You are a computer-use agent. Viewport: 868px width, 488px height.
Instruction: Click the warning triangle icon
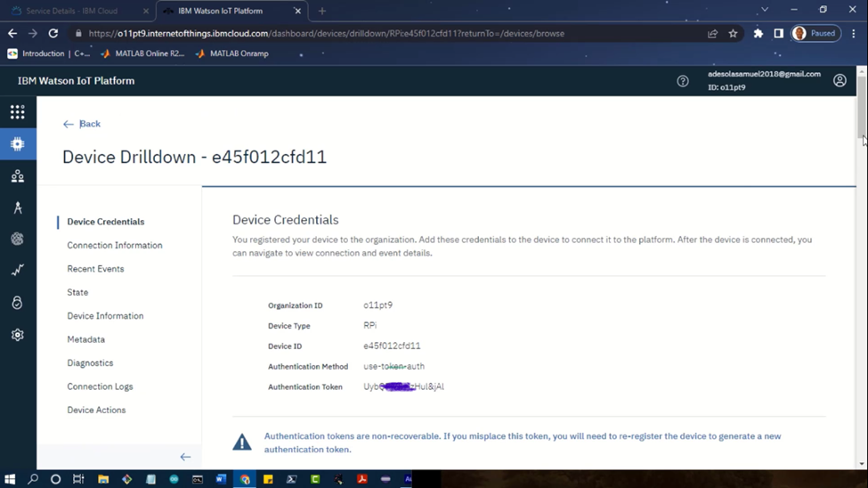[x=242, y=442]
